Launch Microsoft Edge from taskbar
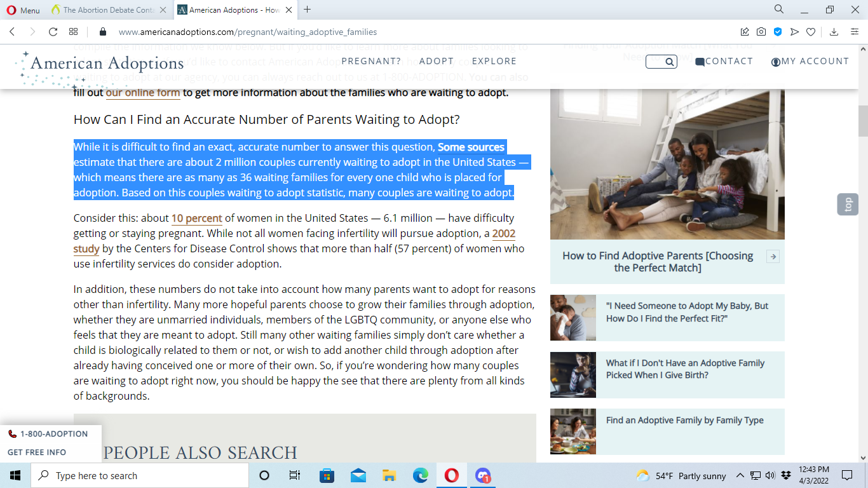868x488 pixels. click(x=420, y=475)
